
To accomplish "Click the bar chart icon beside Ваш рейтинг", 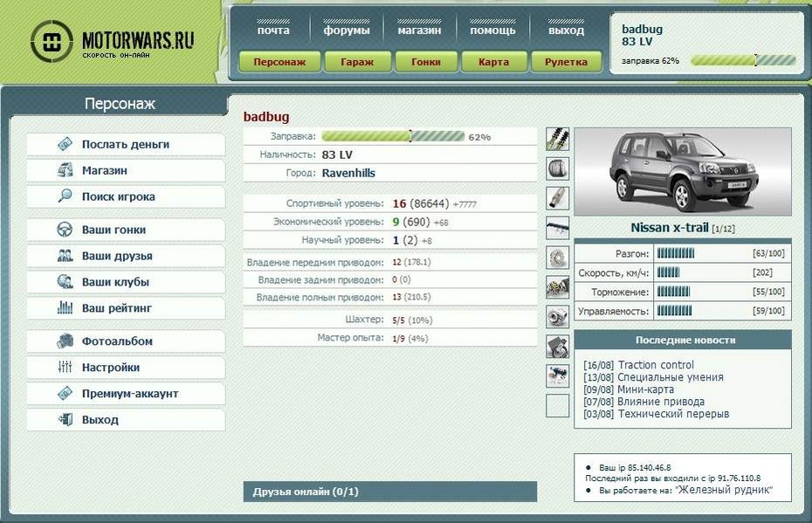I will point(65,307).
